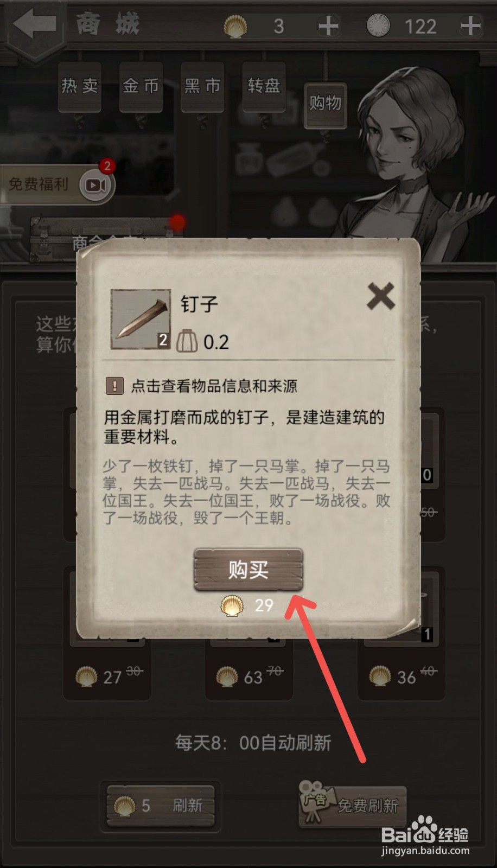
Task: Open the free benefits video camera icon
Action: click(x=97, y=185)
